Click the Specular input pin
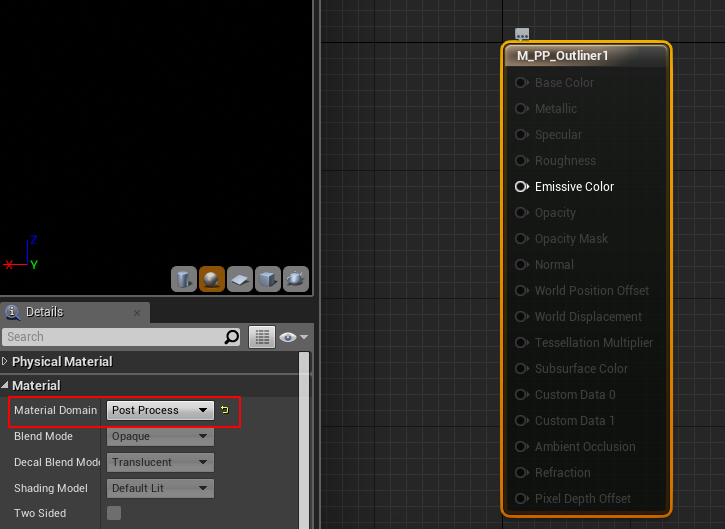Image resolution: width=725 pixels, height=529 pixels. pyautogui.click(x=522, y=134)
